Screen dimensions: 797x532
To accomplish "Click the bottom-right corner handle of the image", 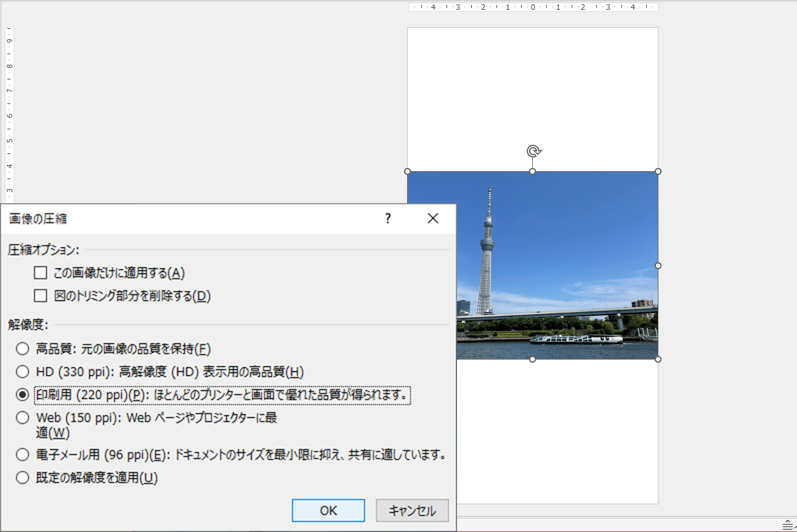I will click(658, 360).
